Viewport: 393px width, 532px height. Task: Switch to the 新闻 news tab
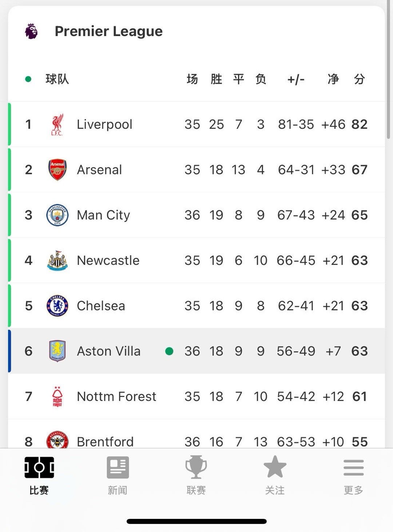(x=118, y=476)
